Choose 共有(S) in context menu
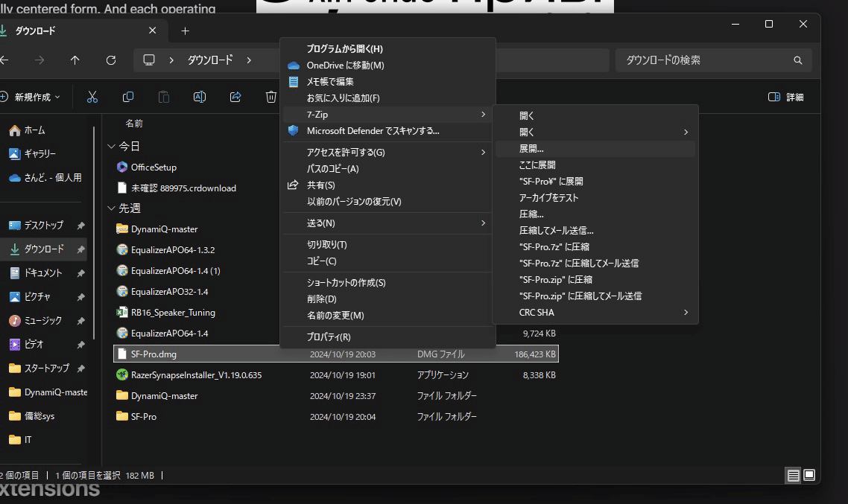This screenshot has width=848, height=504. coord(387,185)
